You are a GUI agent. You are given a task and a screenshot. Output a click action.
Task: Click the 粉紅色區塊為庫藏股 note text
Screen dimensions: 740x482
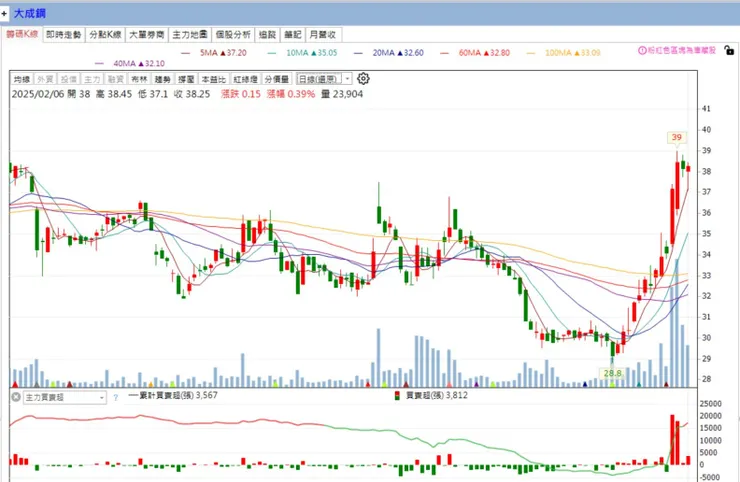click(x=681, y=50)
